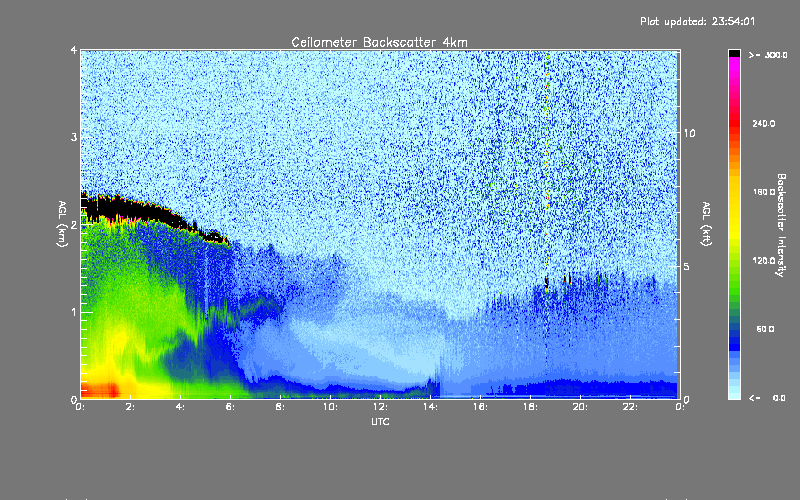Screen dimensions: 800x500
Task: Click the "AGL (kft)" right axis label
Action: point(707,224)
